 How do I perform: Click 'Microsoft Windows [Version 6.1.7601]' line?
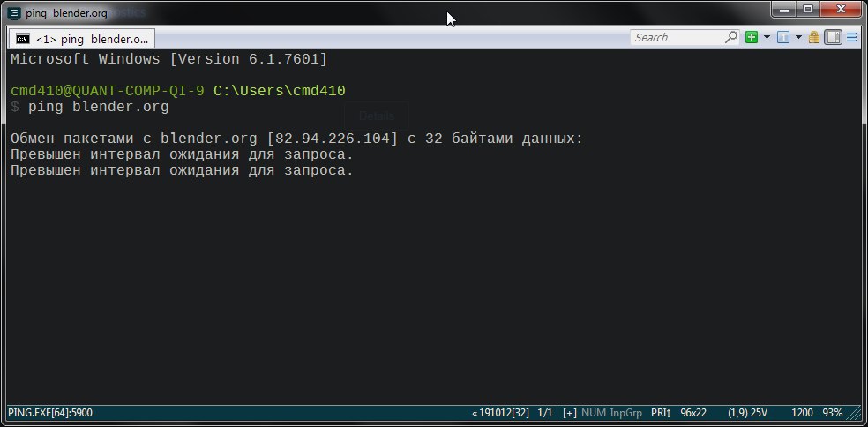169,59
